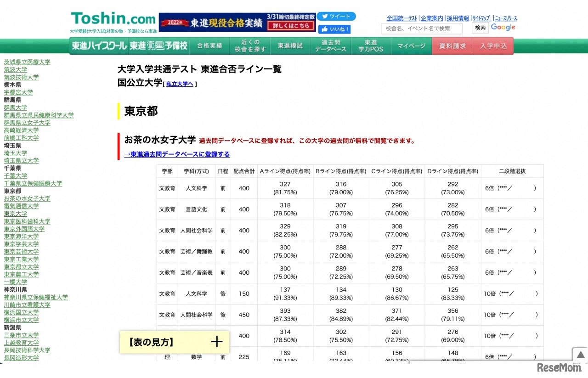Open 長岡技術科学大学 in sidebar
The height and width of the screenshot is (378, 588).
pos(27,350)
